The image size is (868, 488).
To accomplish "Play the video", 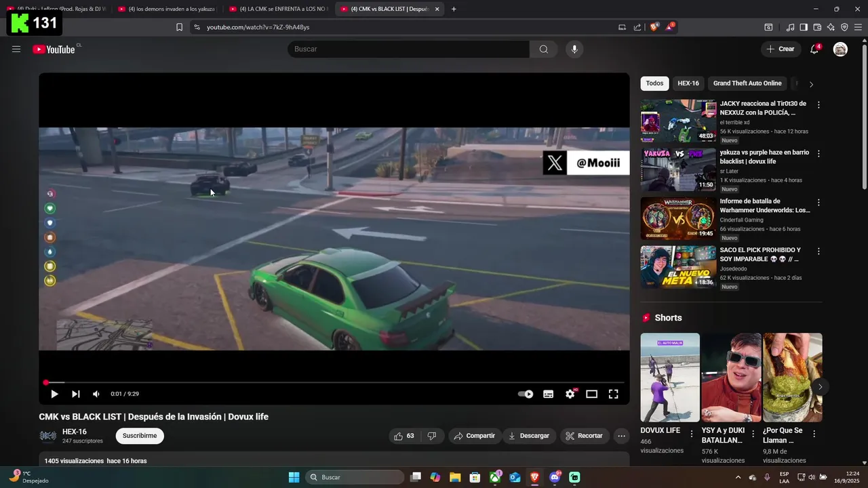I will tap(54, 394).
